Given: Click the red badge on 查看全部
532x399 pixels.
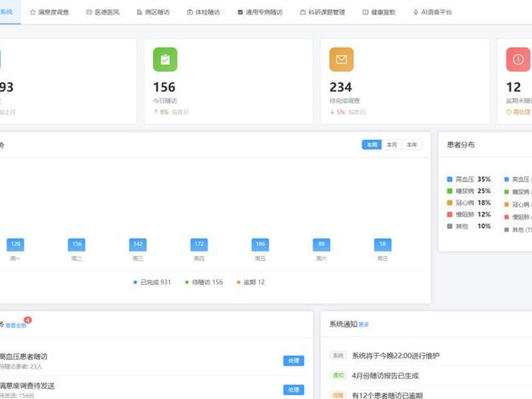Looking at the screenshot, I should point(28,320).
